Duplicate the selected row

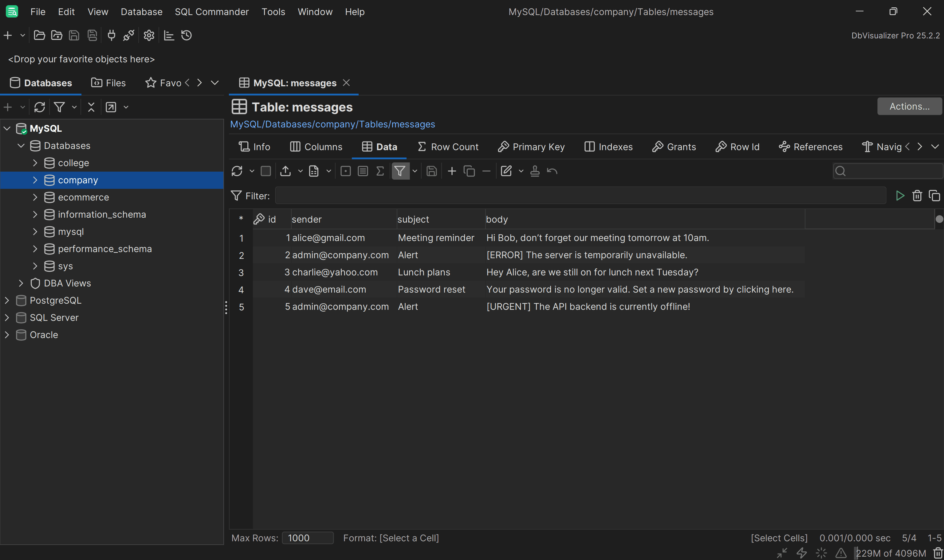click(469, 171)
